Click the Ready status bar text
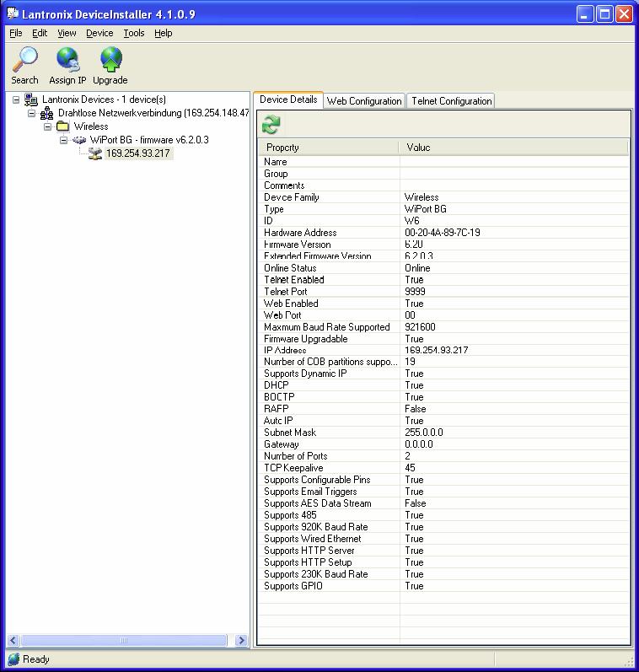 [x=36, y=659]
